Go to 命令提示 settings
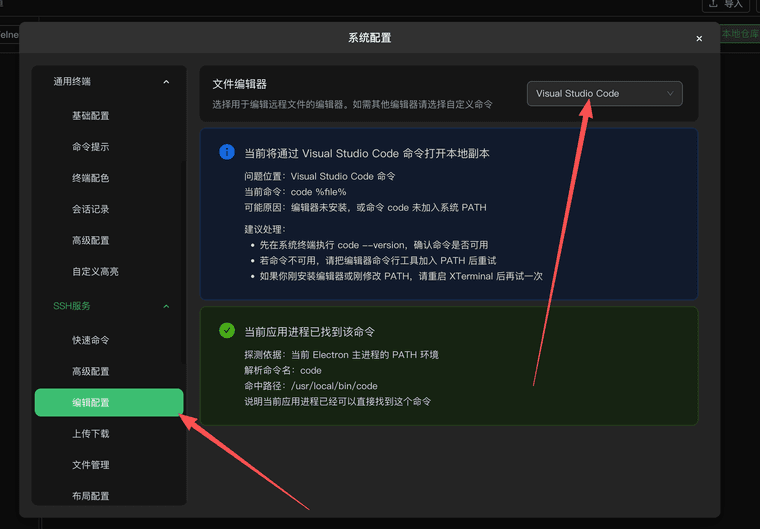760x529 pixels. (91, 147)
